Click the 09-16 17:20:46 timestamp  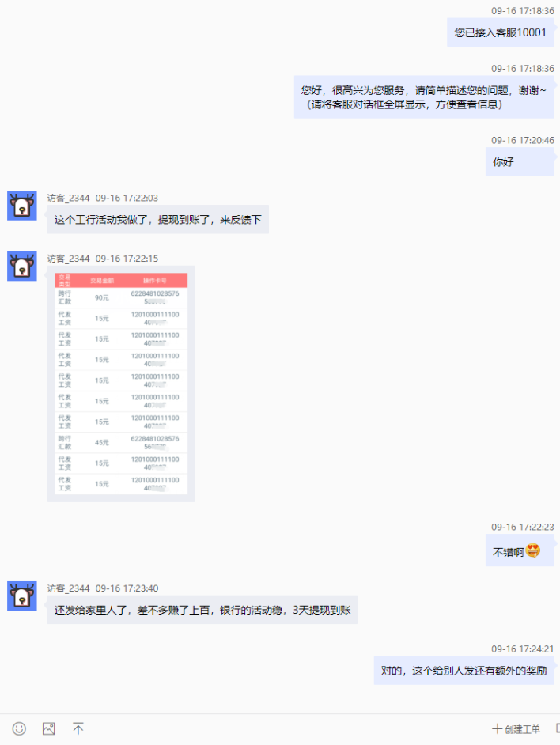click(522, 140)
